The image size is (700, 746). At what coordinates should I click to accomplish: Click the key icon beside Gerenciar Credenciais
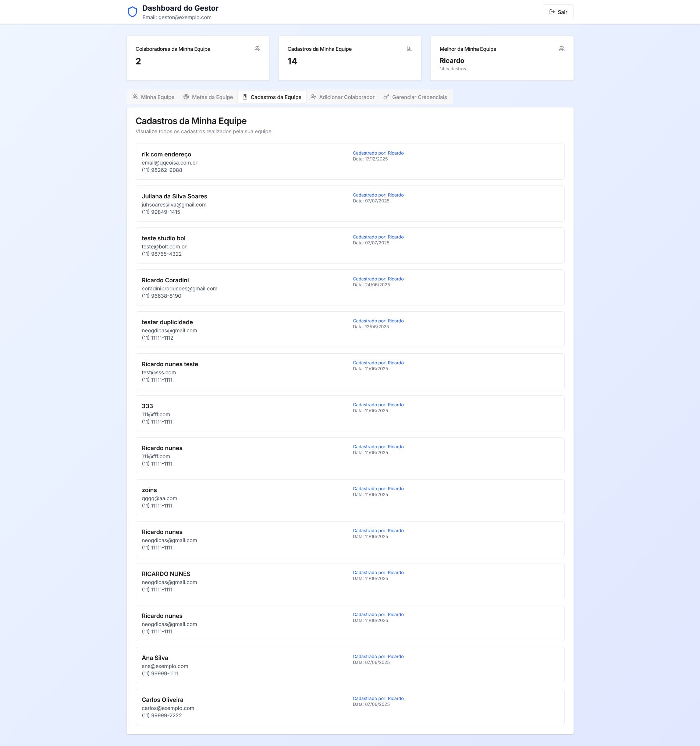[386, 97]
